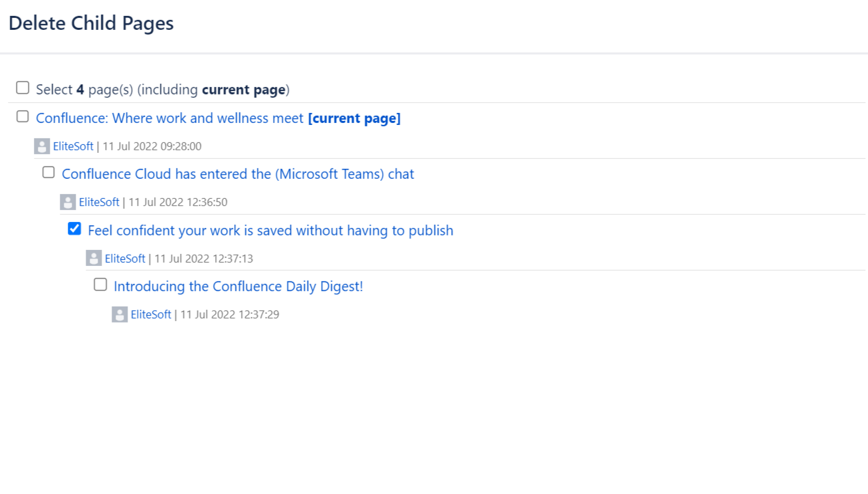Click the avatar icon under Feel confident page
This screenshot has width=868, height=494.
pyautogui.click(x=94, y=259)
